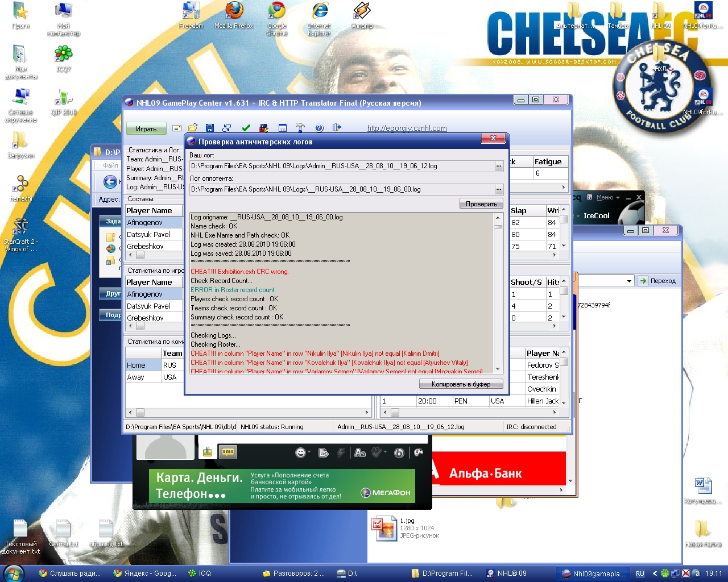
Task: Select the Away USA team row
Action: [x=154, y=377]
